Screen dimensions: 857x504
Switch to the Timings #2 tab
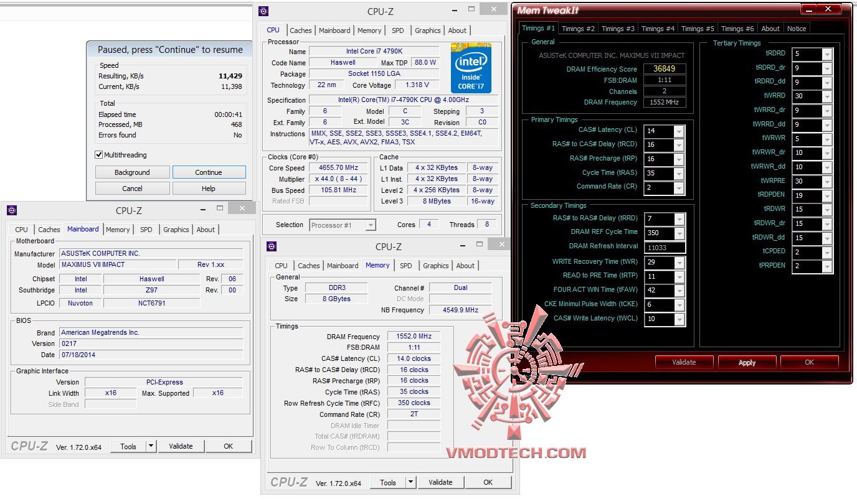578,29
